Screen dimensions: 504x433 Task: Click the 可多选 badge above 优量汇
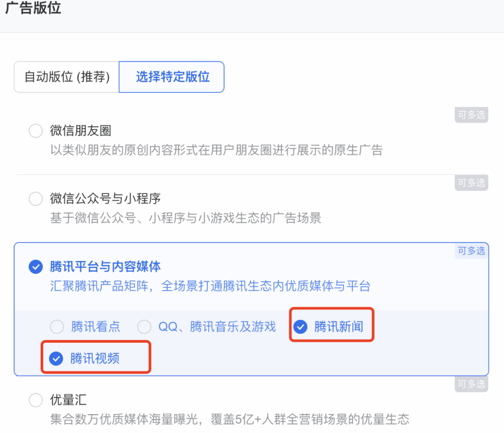(x=471, y=384)
